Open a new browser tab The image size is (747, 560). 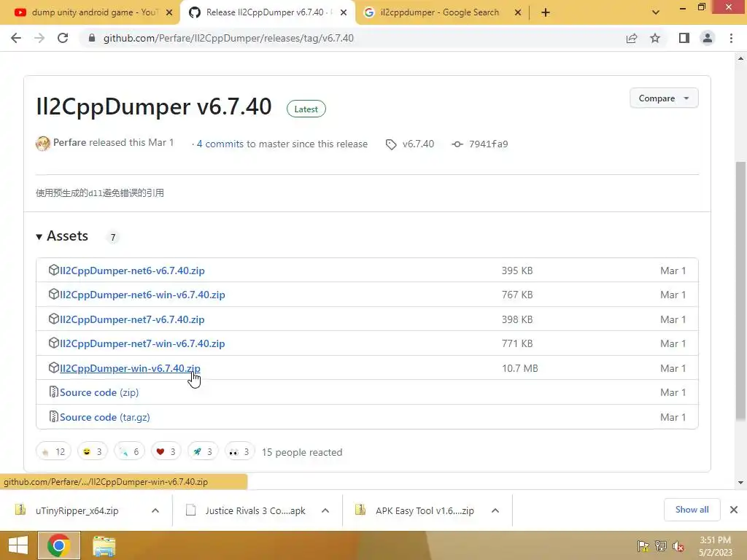546,12
